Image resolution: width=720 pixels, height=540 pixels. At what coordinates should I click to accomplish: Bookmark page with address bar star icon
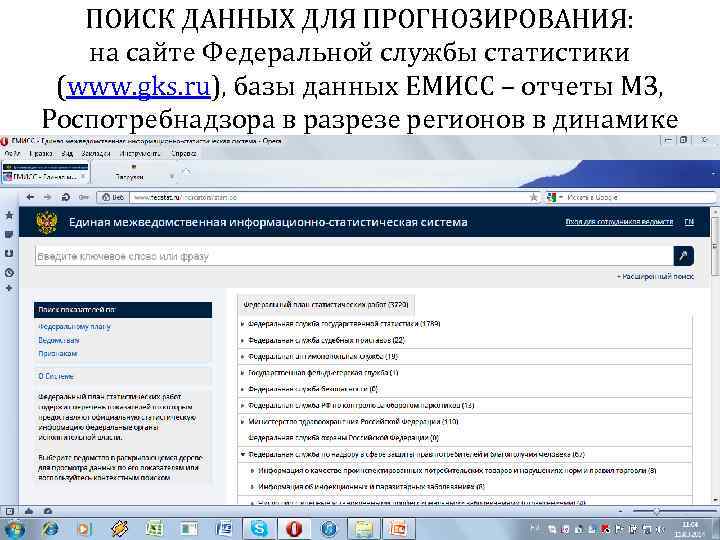534,197
